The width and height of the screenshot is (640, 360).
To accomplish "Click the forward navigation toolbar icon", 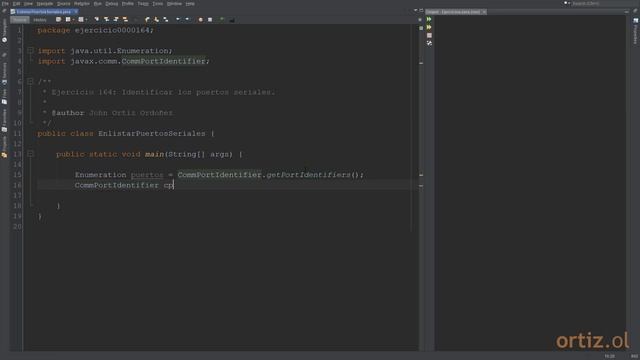I will tap(81, 20).
